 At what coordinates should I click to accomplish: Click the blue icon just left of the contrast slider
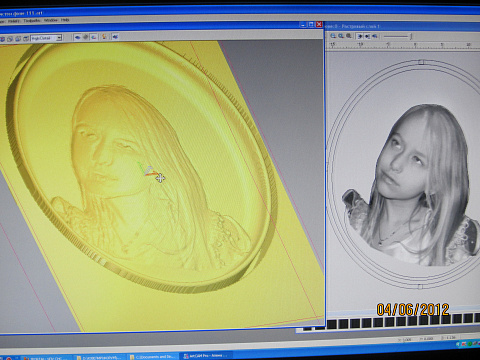point(375,36)
